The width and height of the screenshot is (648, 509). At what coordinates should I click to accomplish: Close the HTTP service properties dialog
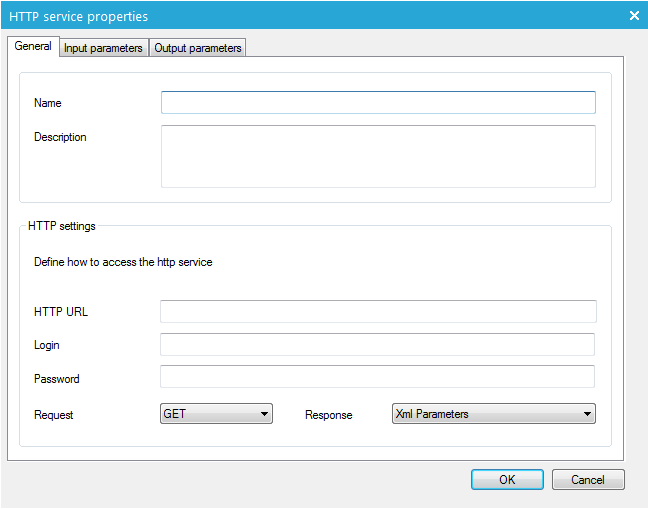634,15
